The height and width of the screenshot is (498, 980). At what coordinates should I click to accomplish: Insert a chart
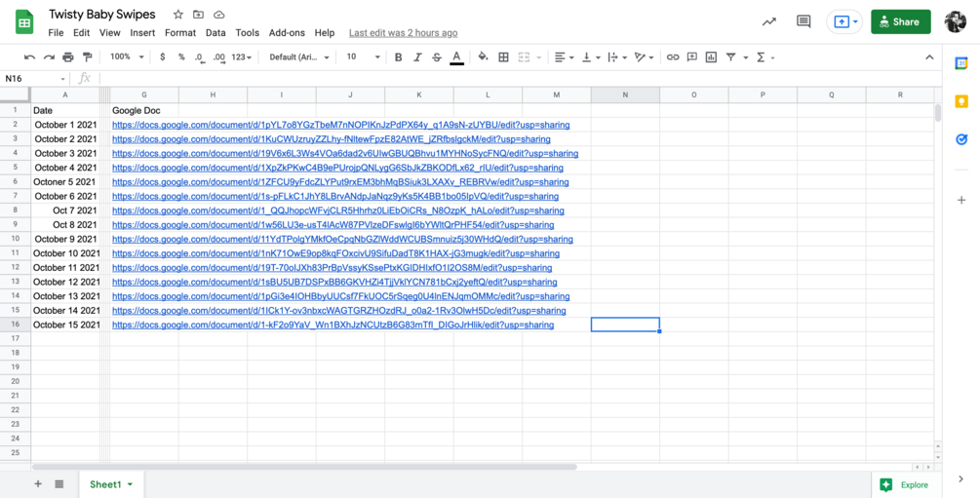coord(711,57)
